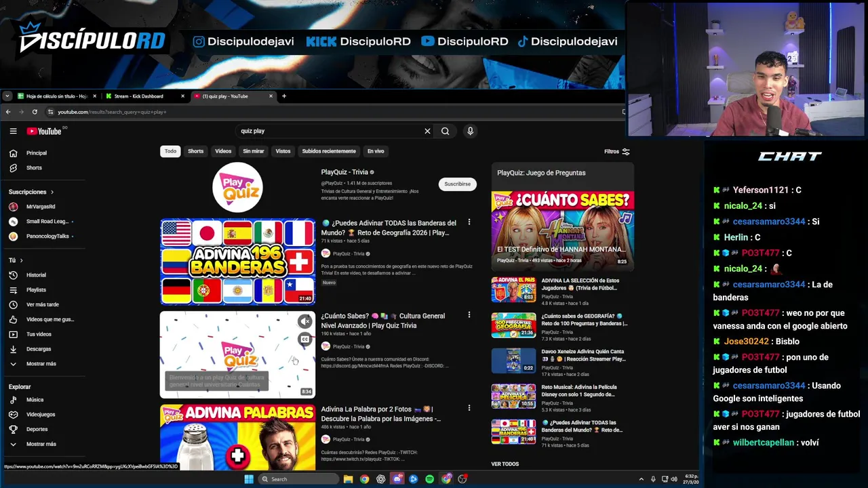Open the Adivina la Selección thumbnail
868x488 pixels.
click(513, 289)
